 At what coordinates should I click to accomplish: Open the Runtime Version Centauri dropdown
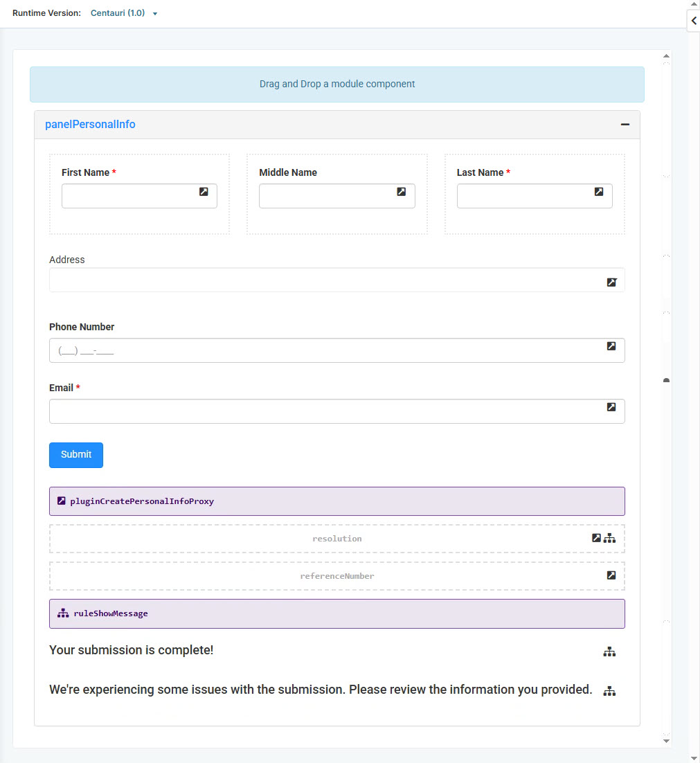[x=123, y=12]
